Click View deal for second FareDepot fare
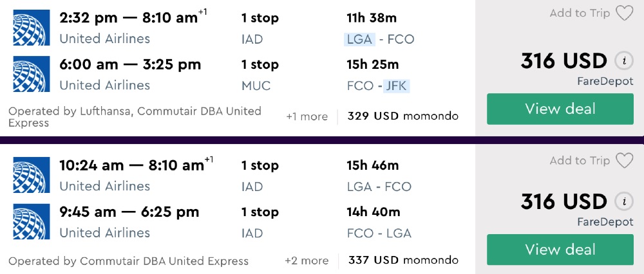The height and width of the screenshot is (274, 644). point(560,250)
